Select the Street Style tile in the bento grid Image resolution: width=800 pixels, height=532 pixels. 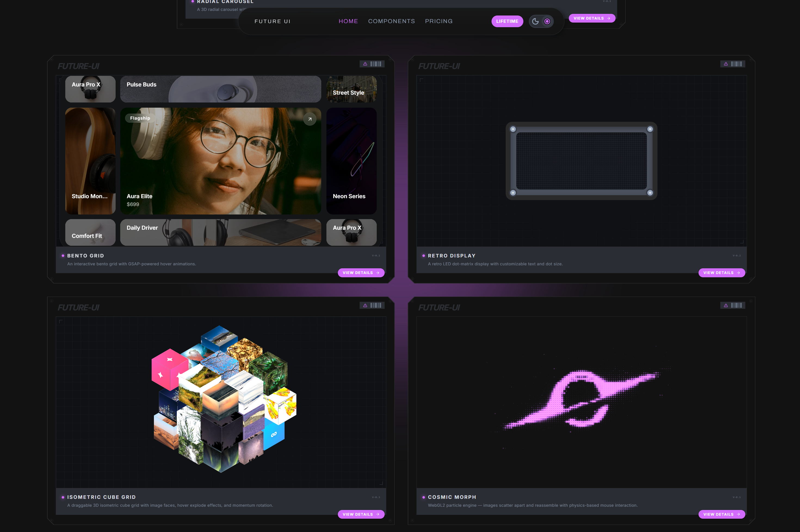(x=351, y=89)
